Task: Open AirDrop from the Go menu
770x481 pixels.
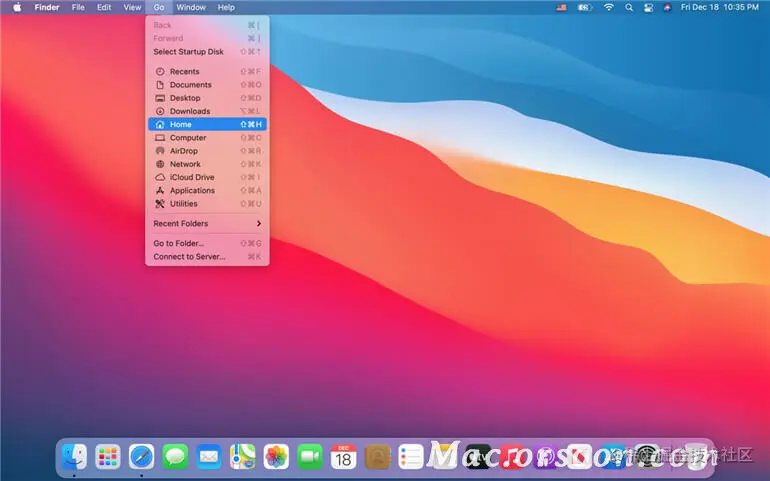Action: (x=207, y=151)
